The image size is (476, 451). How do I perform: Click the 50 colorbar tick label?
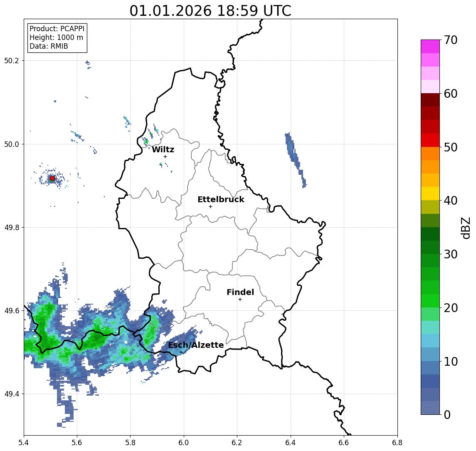tap(451, 147)
